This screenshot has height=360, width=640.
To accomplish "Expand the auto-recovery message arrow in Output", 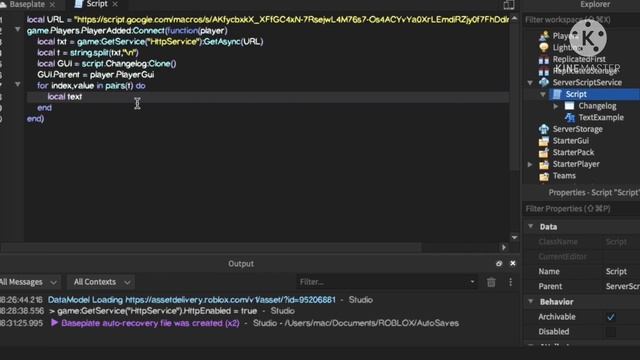I will pyautogui.click(x=54, y=323).
